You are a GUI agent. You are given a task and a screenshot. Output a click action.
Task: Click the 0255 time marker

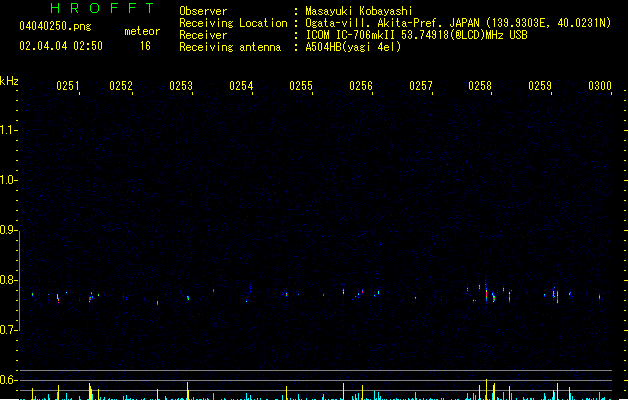click(301, 86)
